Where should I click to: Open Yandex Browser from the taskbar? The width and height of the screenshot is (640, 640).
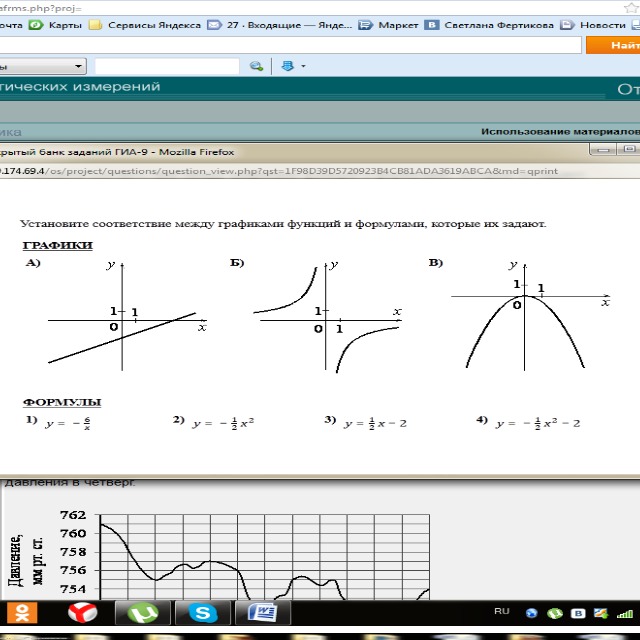(82, 613)
